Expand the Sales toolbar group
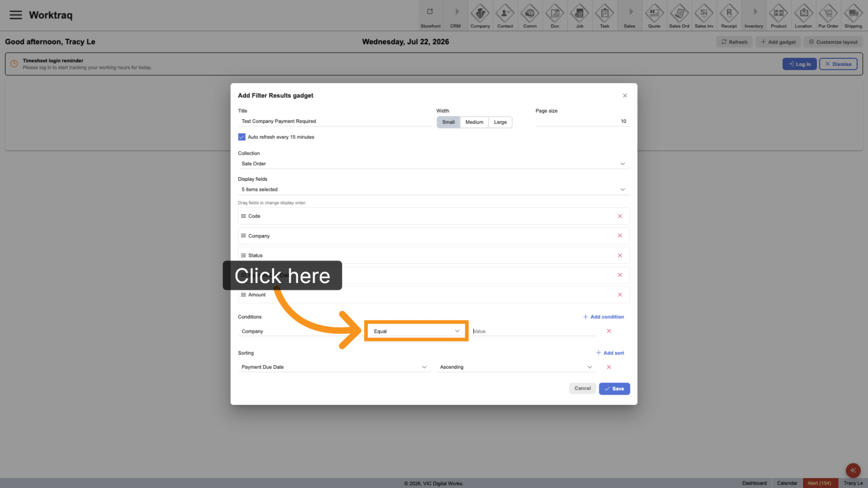This screenshot has width=868, height=488. (x=630, y=15)
